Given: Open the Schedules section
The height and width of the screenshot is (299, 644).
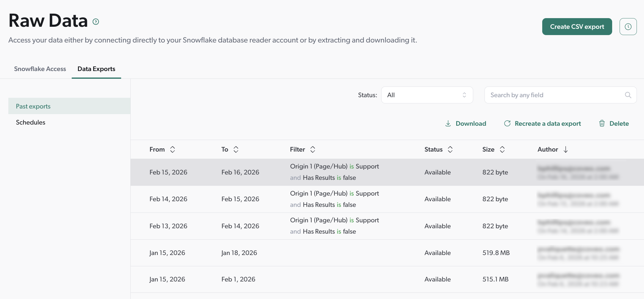Looking at the screenshot, I should click(x=31, y=122).
